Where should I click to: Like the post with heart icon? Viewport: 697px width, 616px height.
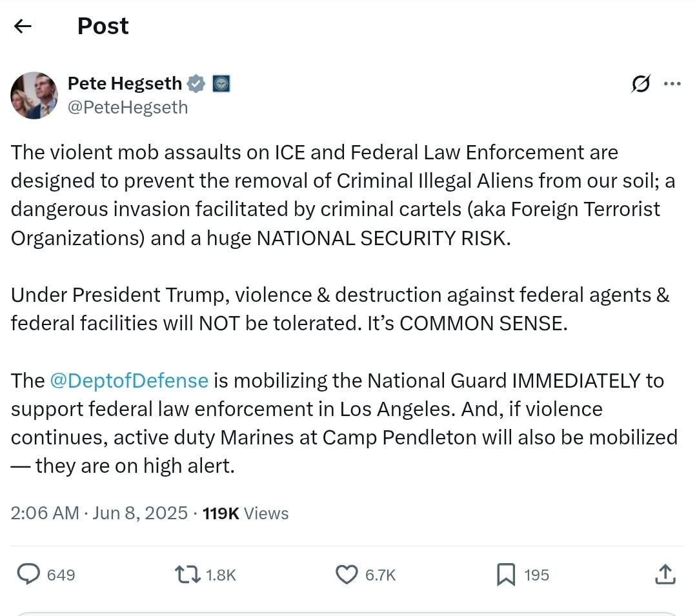point(347,574)
